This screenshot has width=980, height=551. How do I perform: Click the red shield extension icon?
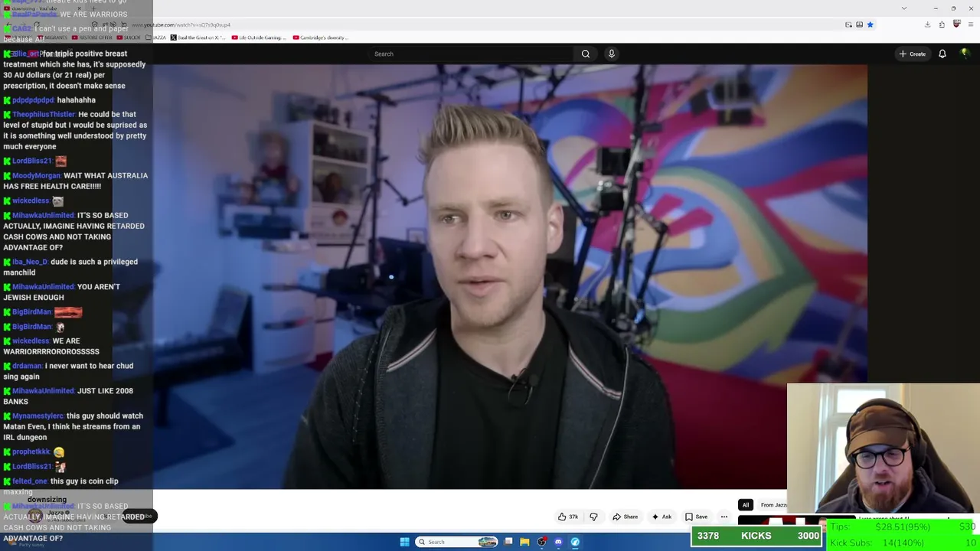pyautogui.click(x=956, y=24)
